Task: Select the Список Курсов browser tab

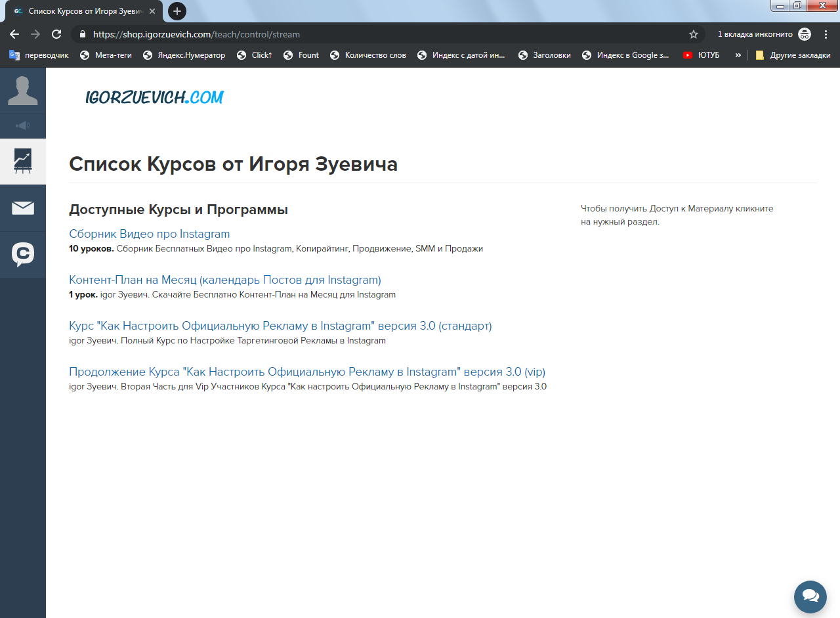Action: click(x=84, y=11)
